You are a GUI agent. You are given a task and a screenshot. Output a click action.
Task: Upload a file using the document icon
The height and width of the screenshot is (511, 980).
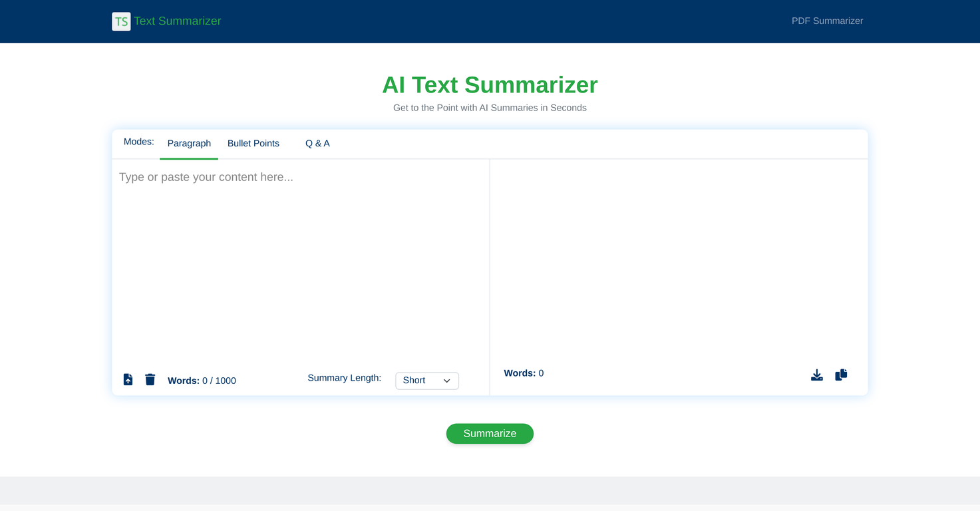click(128, 379)
